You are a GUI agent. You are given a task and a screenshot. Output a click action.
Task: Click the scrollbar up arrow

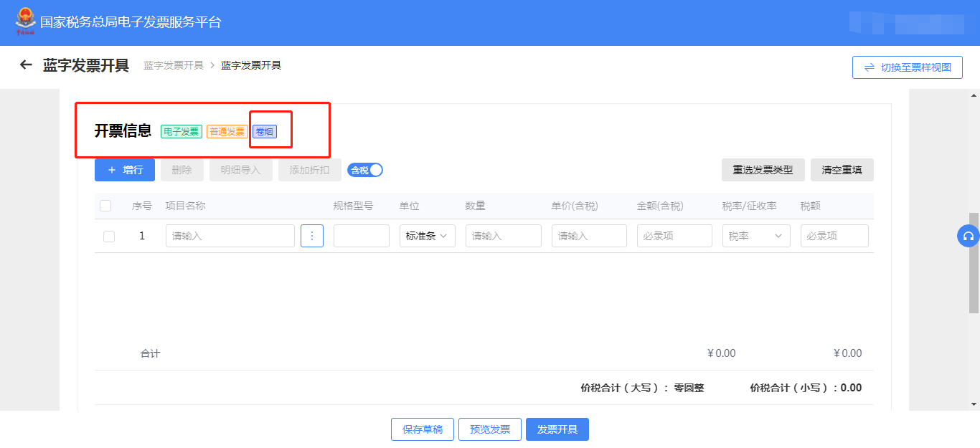[x=974, y=95]
